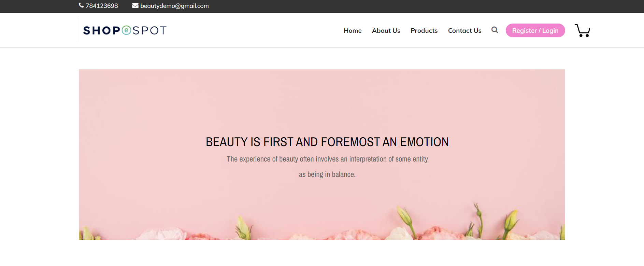Click the "as being in balance." text
Viewport: 644px width, 266px height.
point(327,174)
